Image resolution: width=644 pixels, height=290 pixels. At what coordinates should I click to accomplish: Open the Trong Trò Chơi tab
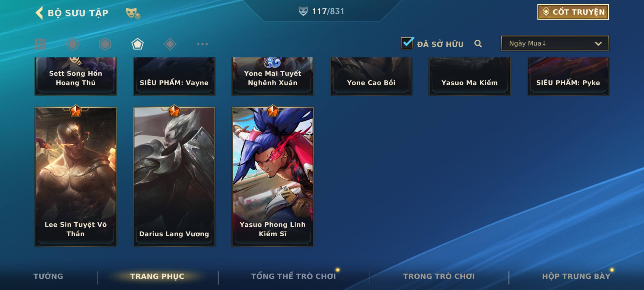click(439, 276)
